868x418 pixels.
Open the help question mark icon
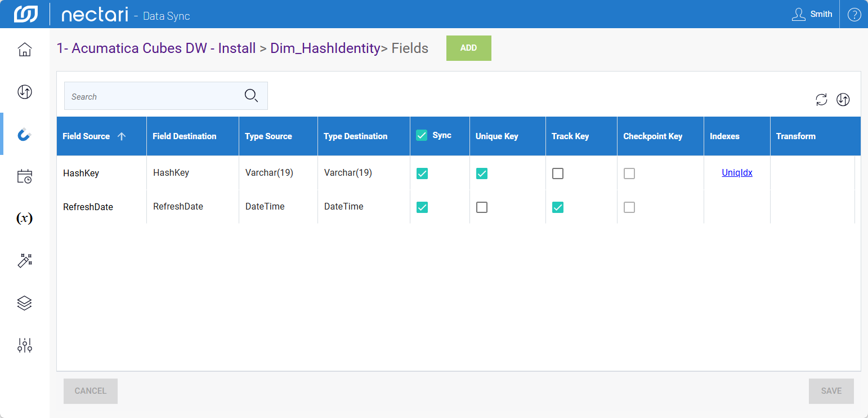click(854, 15)
